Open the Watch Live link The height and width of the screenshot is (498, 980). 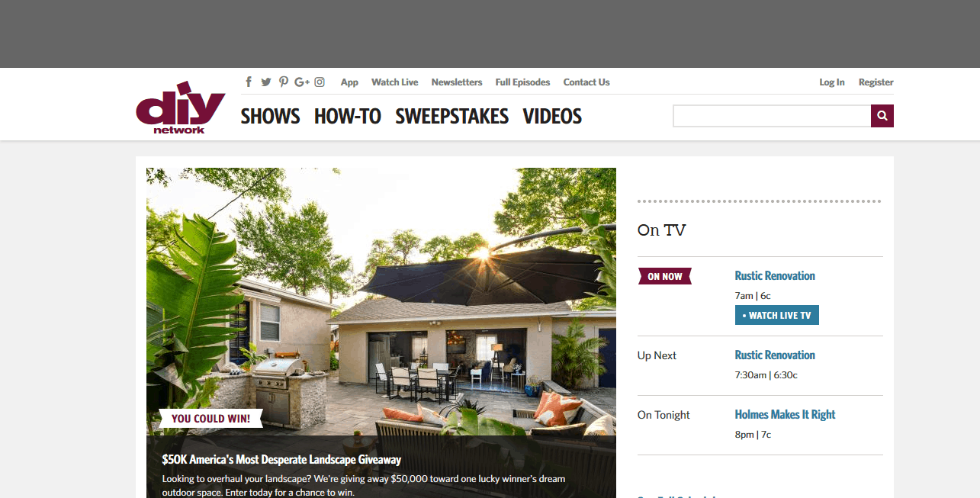coord(394,82)
